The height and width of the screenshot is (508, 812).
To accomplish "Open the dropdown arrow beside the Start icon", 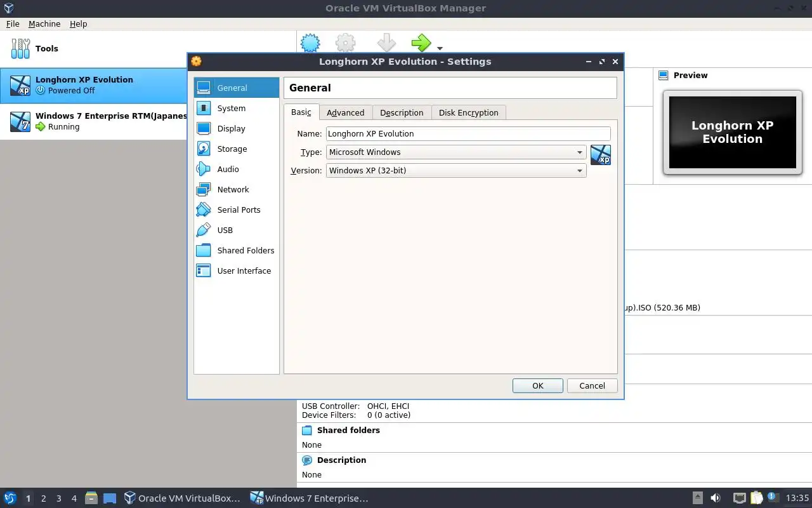I will (440, 48).
